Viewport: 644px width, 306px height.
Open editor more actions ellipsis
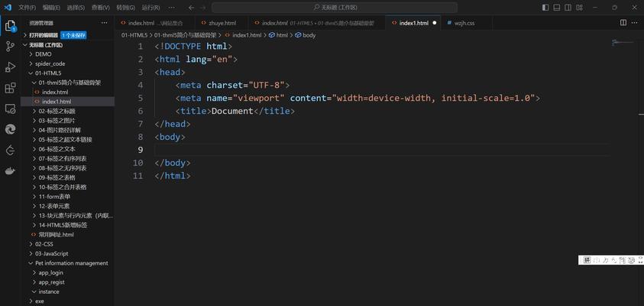[635, 23]
